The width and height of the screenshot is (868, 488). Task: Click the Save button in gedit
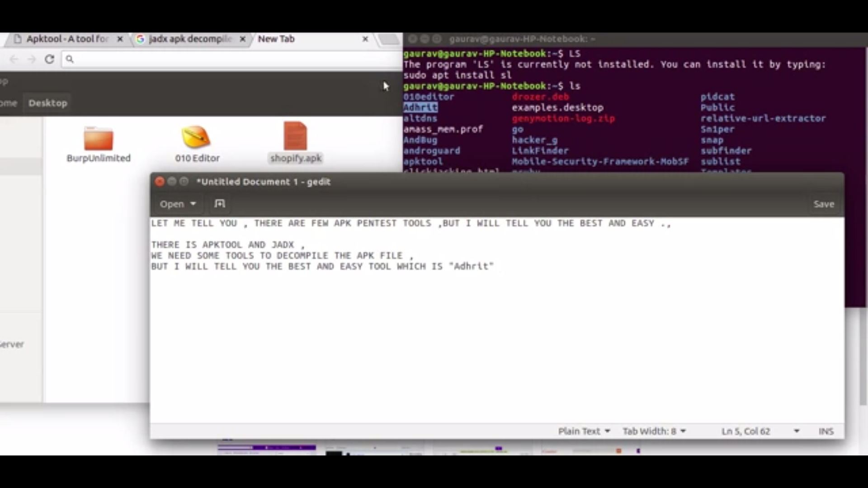[823, 204]
